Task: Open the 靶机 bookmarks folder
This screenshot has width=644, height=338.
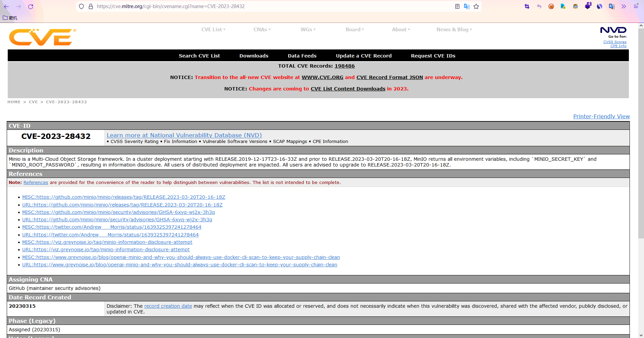Action: tap(10, 18)
